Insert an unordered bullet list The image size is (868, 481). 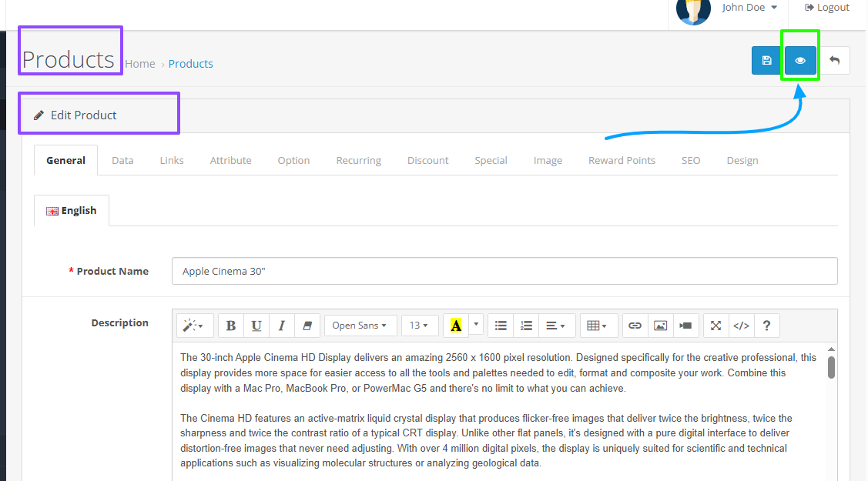(501, 326)
